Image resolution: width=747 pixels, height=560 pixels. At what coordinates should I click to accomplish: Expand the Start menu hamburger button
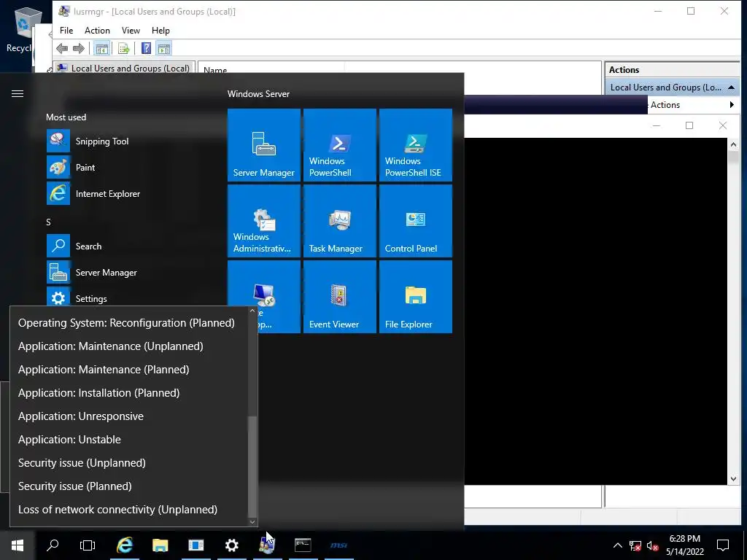pos(18,94)
